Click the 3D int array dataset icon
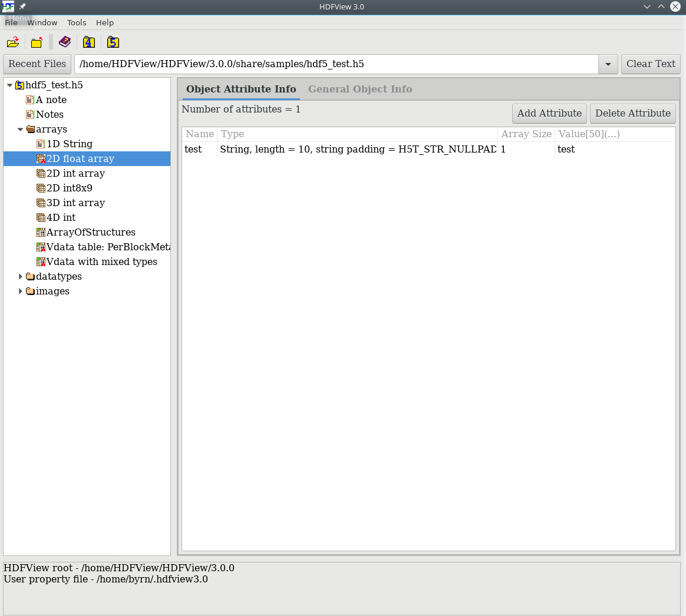Viewport: 686px width, 616px height. click(x=41, y=203)
